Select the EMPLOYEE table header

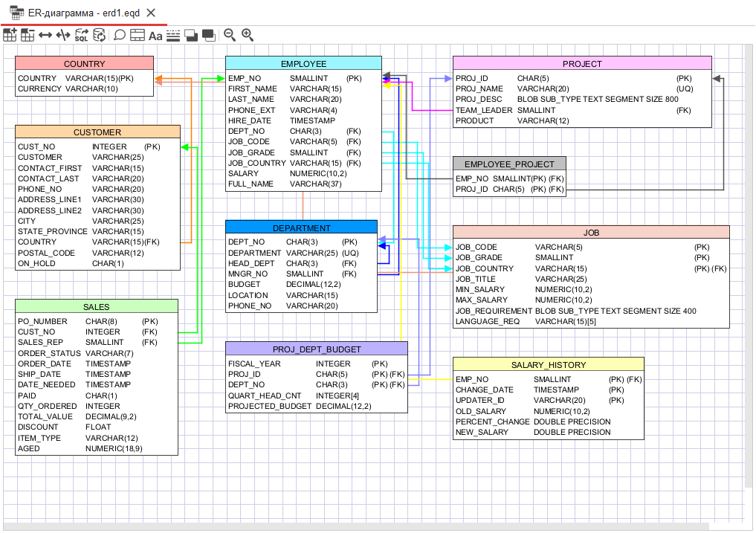[303, 64]
